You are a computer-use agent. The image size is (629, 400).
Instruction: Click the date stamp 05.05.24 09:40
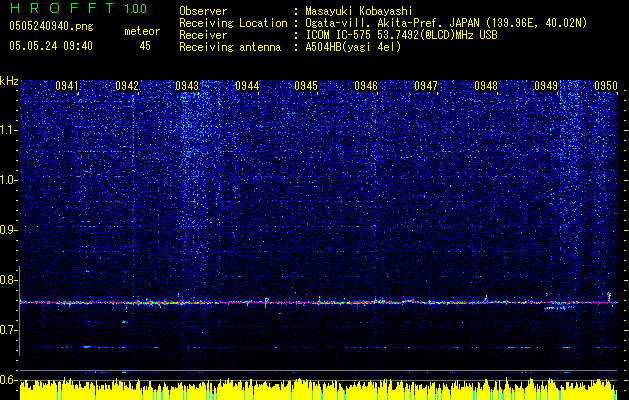[51, 46]
